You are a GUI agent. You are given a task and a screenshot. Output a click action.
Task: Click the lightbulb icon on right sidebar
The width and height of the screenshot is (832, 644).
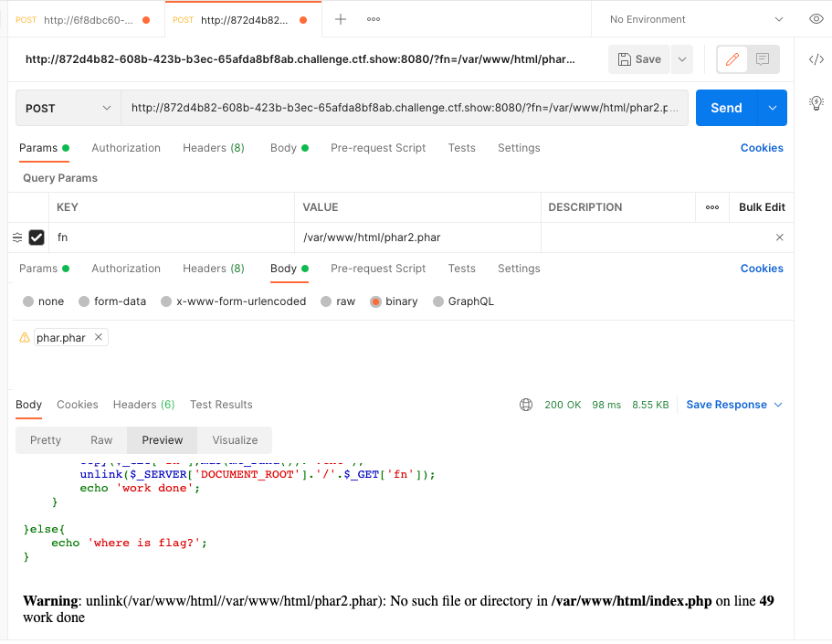point(816,102)
